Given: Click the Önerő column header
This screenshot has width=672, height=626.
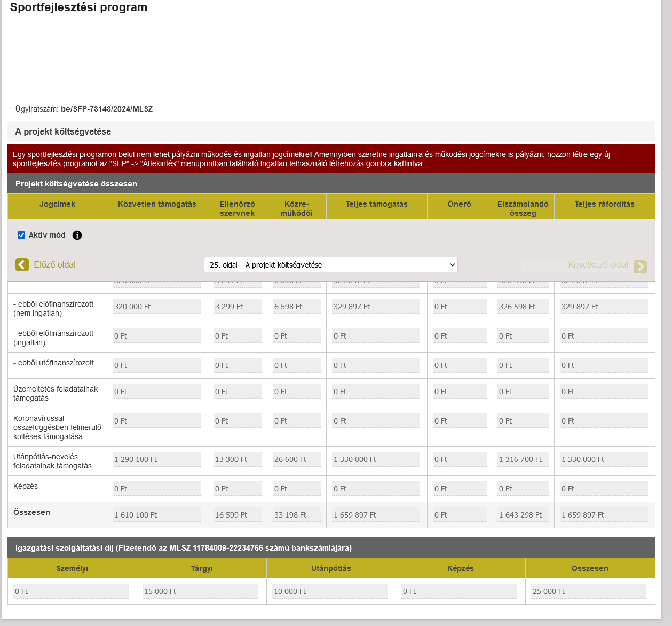Looking at the screenshot, I should 460,206.
